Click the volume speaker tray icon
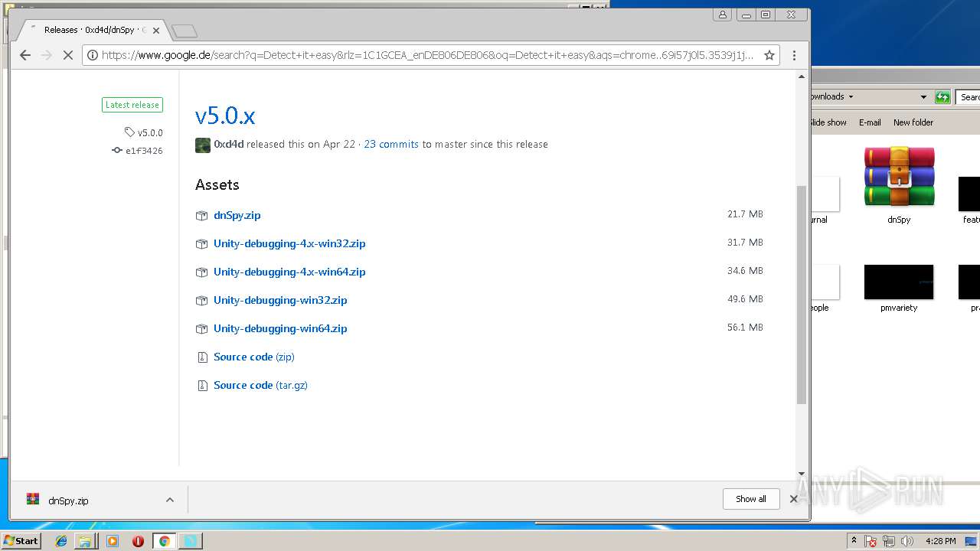The height and width of the screenshot is (551, 980). [907, 541]
